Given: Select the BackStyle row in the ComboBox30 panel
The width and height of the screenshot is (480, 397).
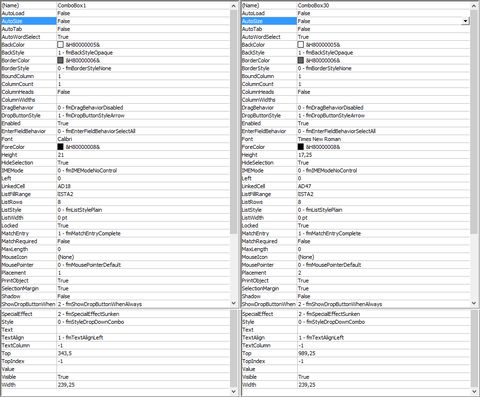Looking at the screenshot, I should pyautogui.click(x=356, y=53).
